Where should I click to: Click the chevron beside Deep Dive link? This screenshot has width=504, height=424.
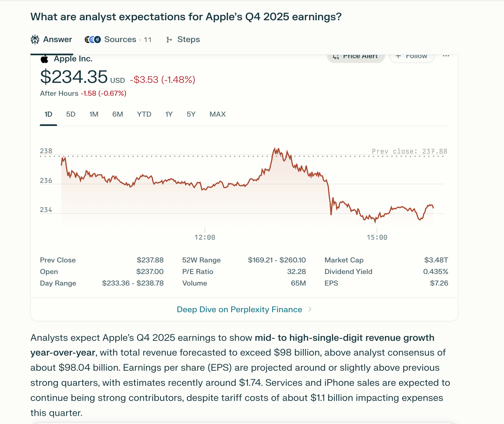tap(310, 309)
